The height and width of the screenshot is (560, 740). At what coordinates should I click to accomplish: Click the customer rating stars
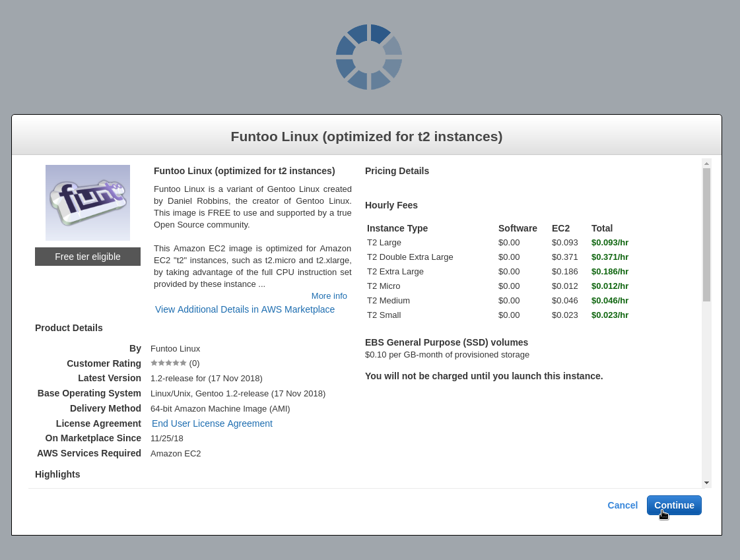(168, 363)
